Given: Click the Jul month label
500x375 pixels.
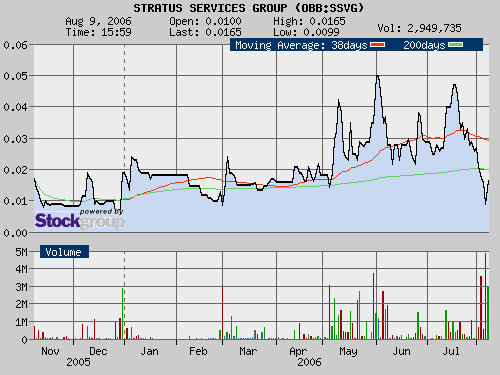Looking at the screenshot, I should point(451,351).
